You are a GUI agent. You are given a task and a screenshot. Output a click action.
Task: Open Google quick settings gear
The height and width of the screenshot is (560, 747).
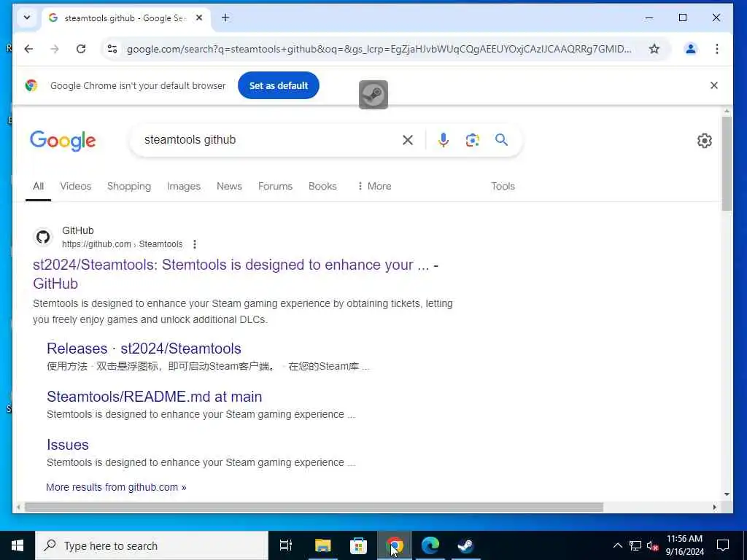pos(704,141)
